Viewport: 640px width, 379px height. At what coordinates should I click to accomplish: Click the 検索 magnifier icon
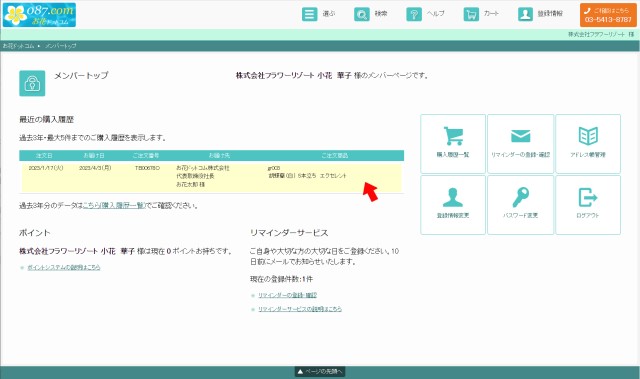coord(362,14)
